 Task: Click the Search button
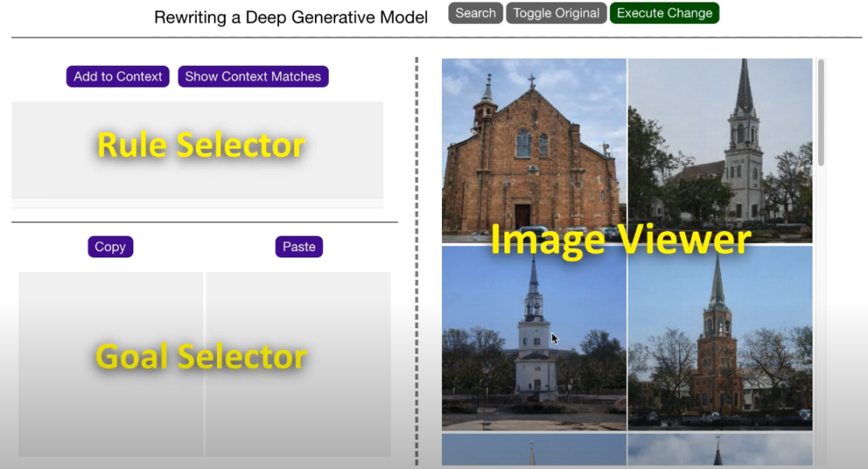[x=476, y=13]
